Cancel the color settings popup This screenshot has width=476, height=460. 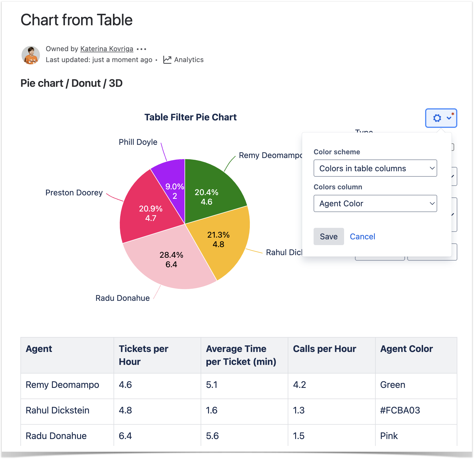pos(362,236)
